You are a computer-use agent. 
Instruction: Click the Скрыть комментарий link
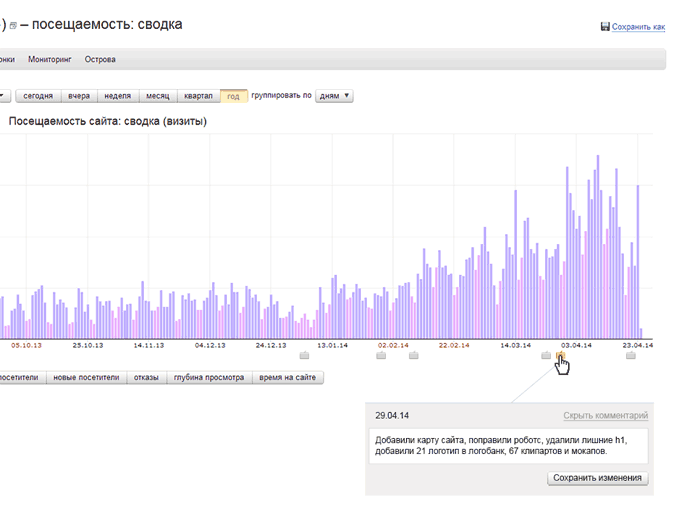point(605,415)
